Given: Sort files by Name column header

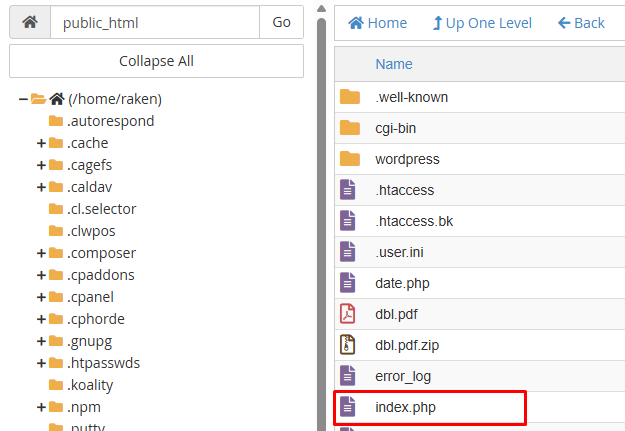Looking at the screenshot, I should pos(394,64).
